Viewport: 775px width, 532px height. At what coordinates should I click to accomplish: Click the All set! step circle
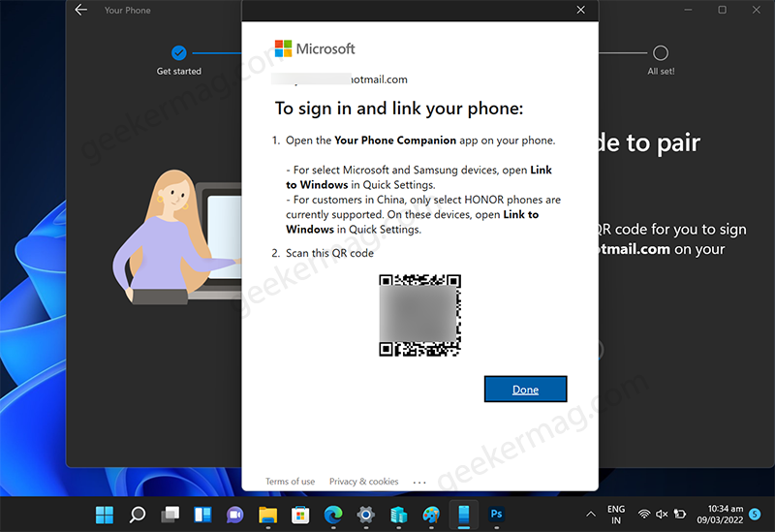pos(661,53)
